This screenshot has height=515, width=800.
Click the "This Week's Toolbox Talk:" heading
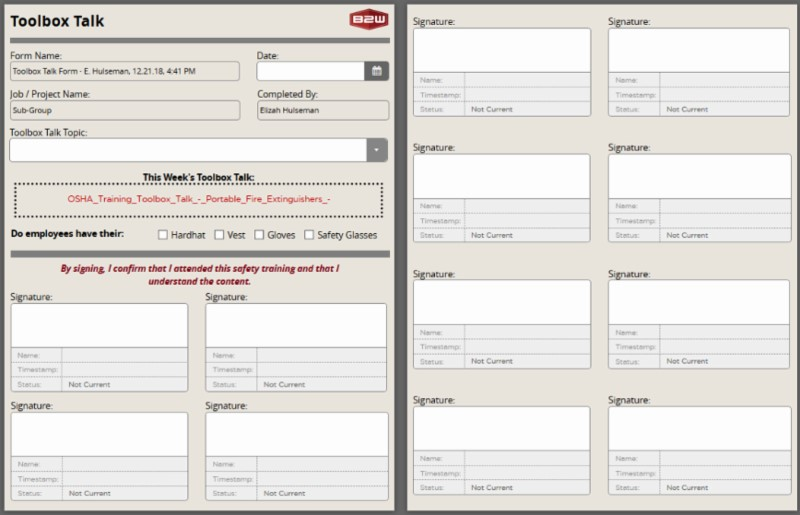coord(198,177)
